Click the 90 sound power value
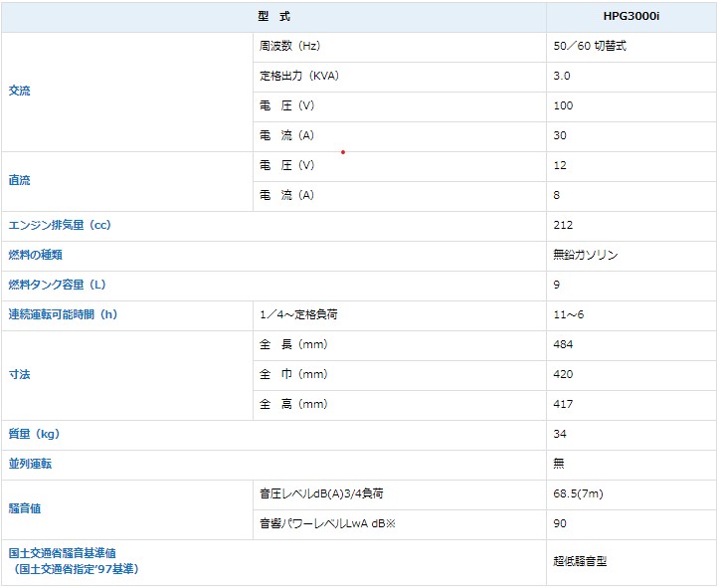 click(560, 523)
